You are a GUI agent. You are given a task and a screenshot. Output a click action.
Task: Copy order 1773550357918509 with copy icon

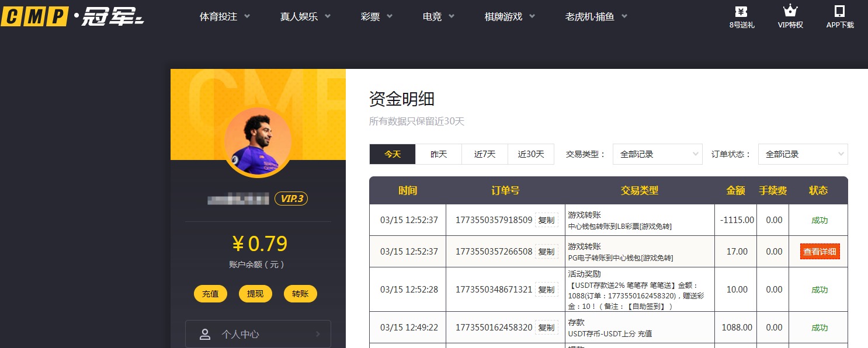(546, 220)
